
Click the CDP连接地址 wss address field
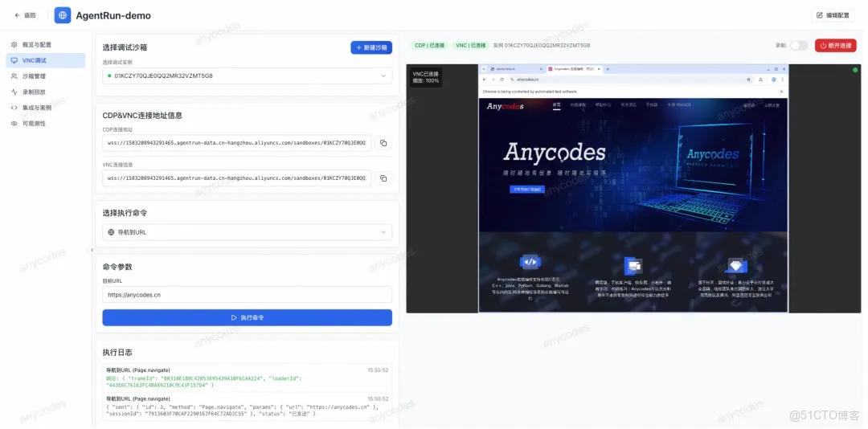pyautogui.click(x=237, y=143)
